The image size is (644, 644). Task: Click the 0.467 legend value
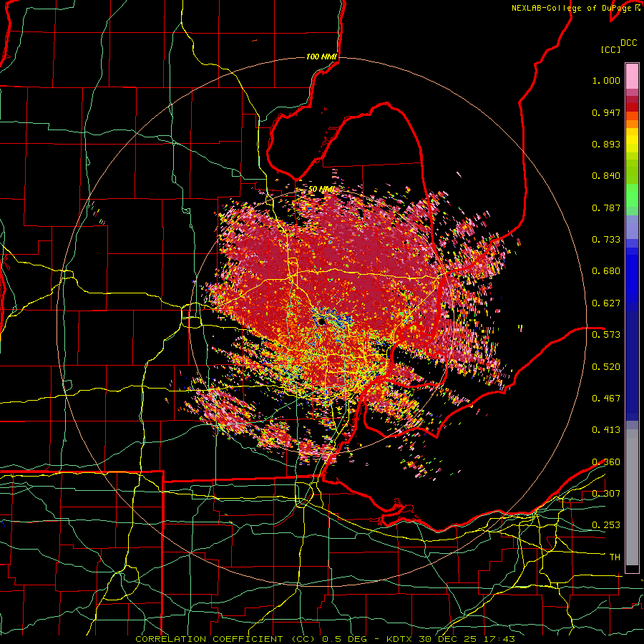tap(606, 399)
